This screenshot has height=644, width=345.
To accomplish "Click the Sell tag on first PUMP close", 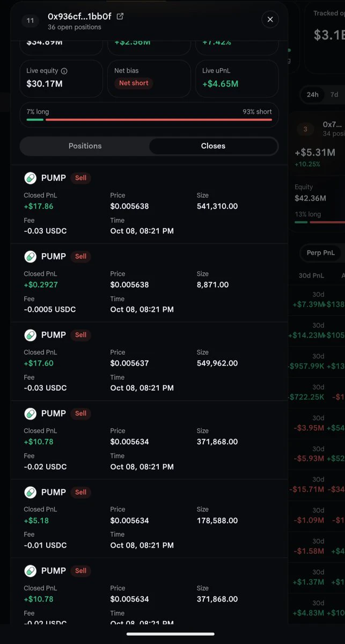I will tap(80, 178).
